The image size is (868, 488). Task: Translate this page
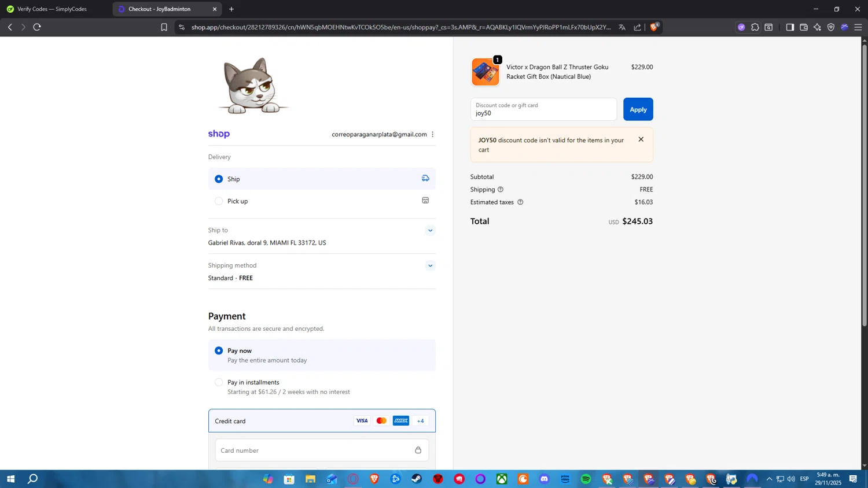[x=622, y=27]
